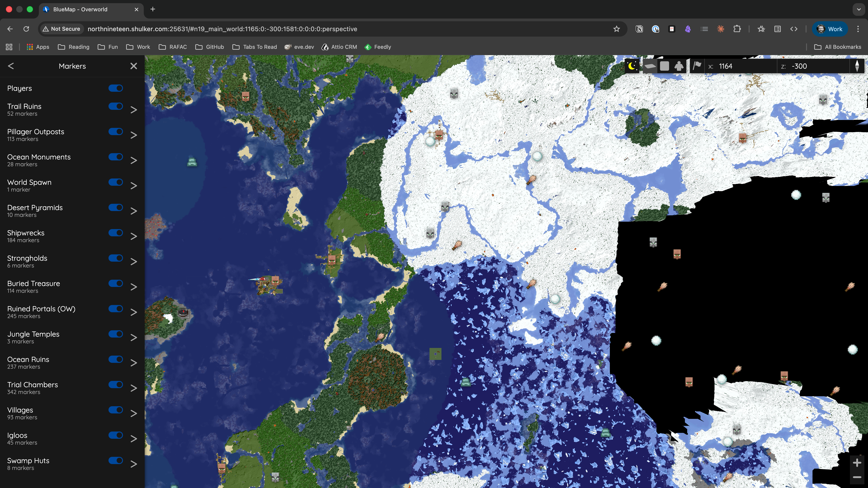Close the Markers panel with the X
The height and width of the screenshot is (488, 868).
133,66
